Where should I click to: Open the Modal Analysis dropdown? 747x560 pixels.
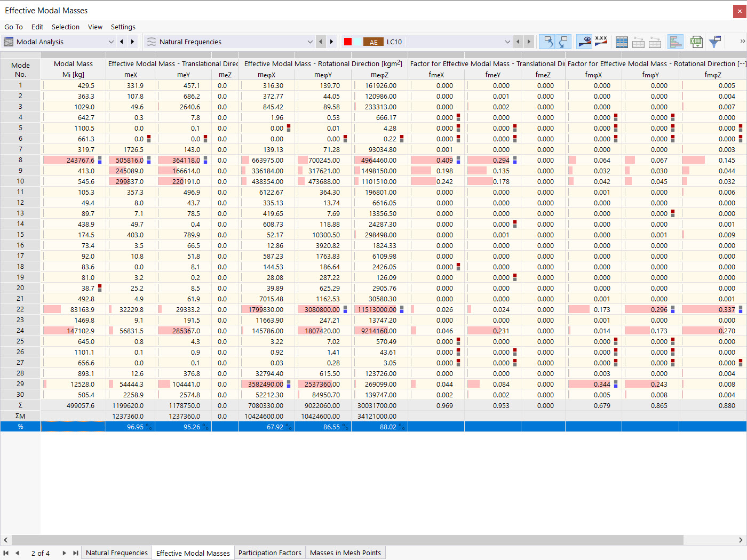coord(59,42)
